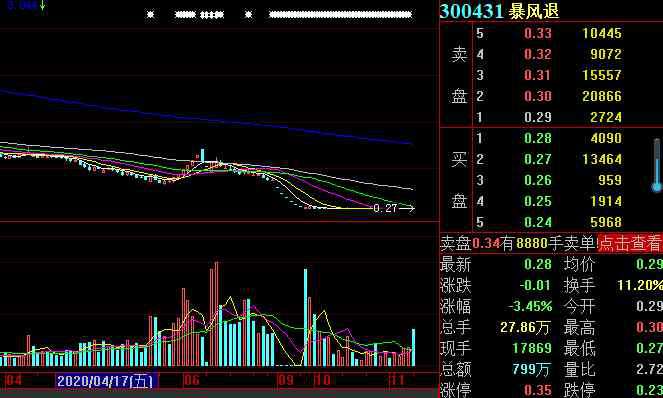Click the last cyan volume bar
663x398 pixels.
pos(414,347)
